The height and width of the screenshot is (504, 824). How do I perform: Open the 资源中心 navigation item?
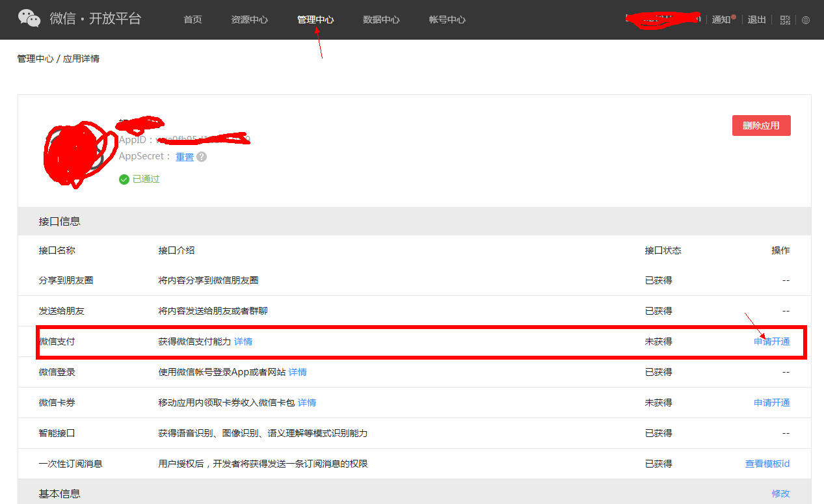249,20
